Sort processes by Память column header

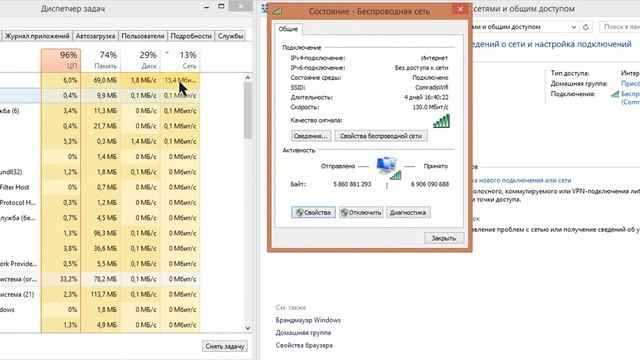tap(101, 60)
